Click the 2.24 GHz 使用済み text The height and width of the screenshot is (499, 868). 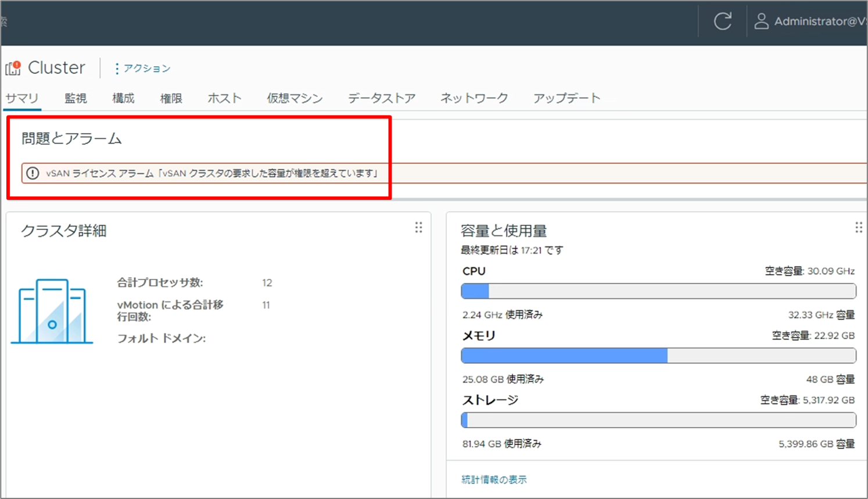pos(503,315)
